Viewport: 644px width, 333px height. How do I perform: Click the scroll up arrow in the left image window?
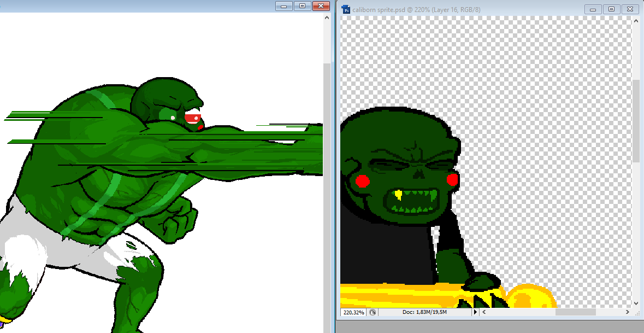coord(327,17)
